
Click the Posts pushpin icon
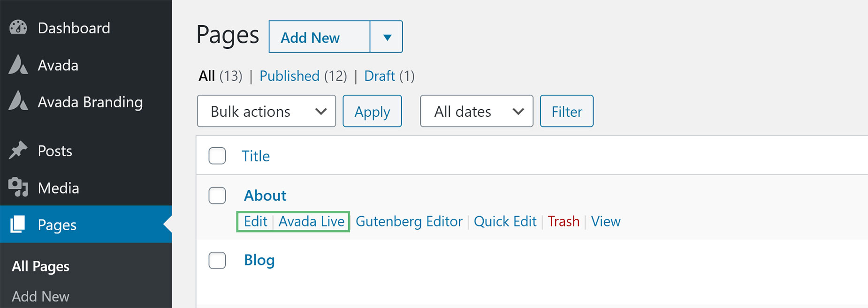18,150
